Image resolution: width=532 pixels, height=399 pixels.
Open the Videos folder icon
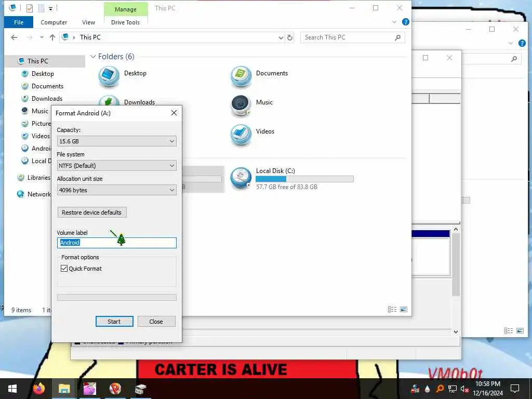coord(241,135)
